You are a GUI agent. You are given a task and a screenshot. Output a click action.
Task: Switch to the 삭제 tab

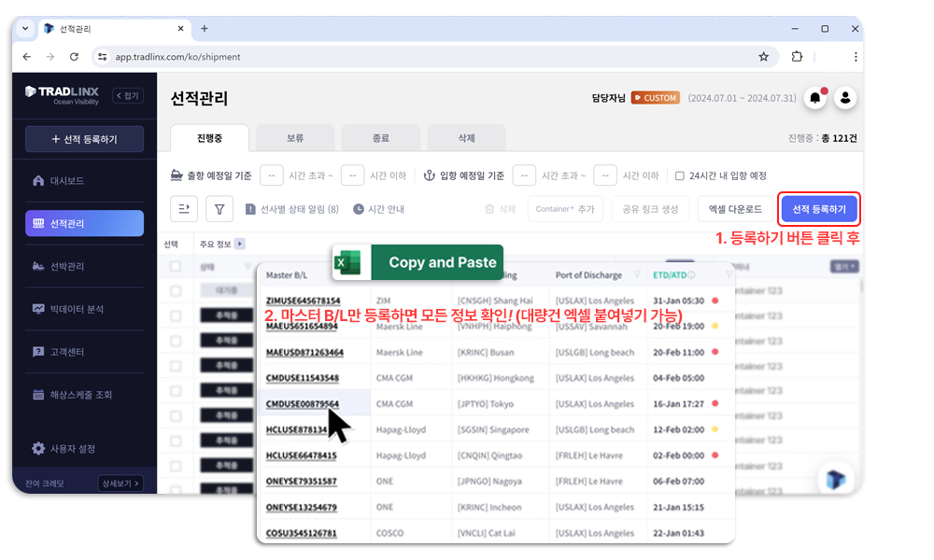point(466,138)
